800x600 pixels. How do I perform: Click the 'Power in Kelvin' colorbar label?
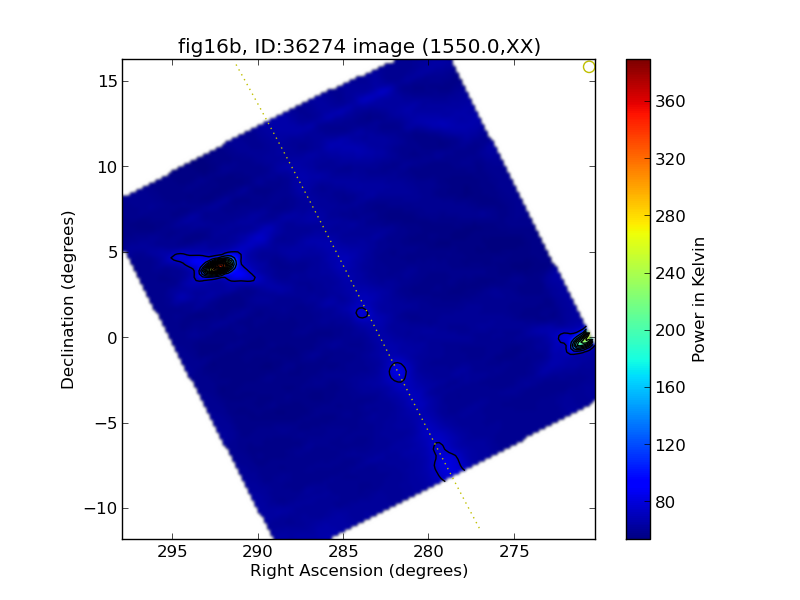[698, 300]
